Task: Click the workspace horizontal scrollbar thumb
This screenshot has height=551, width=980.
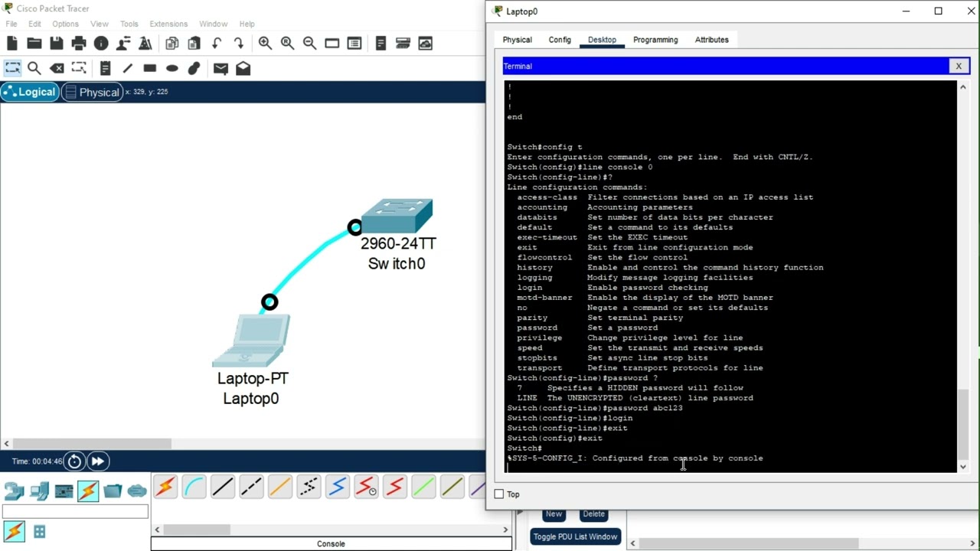Action: pyautogui.click(x=93, y=443)
